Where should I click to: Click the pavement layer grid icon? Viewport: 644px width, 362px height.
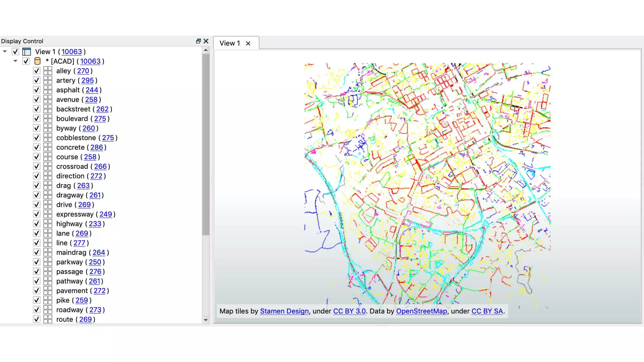pyautogui.click(x=48, y=290)
